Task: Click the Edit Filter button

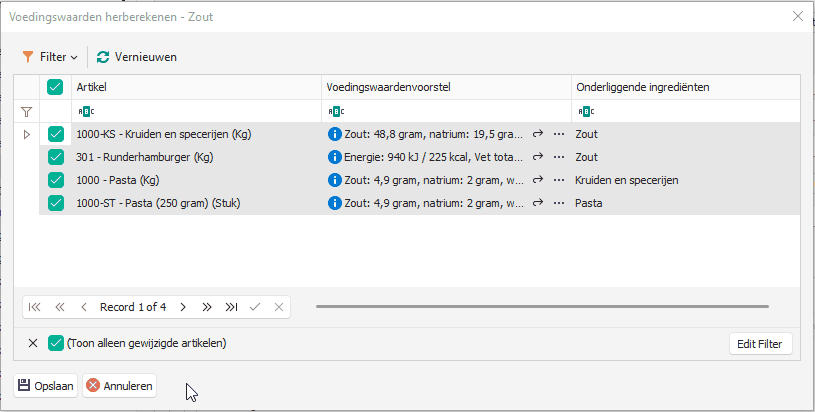Action: (760, 343)
